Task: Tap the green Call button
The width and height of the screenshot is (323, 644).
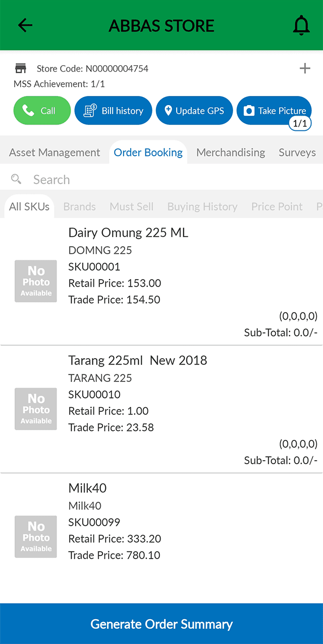Action: [x=42, y=111]
